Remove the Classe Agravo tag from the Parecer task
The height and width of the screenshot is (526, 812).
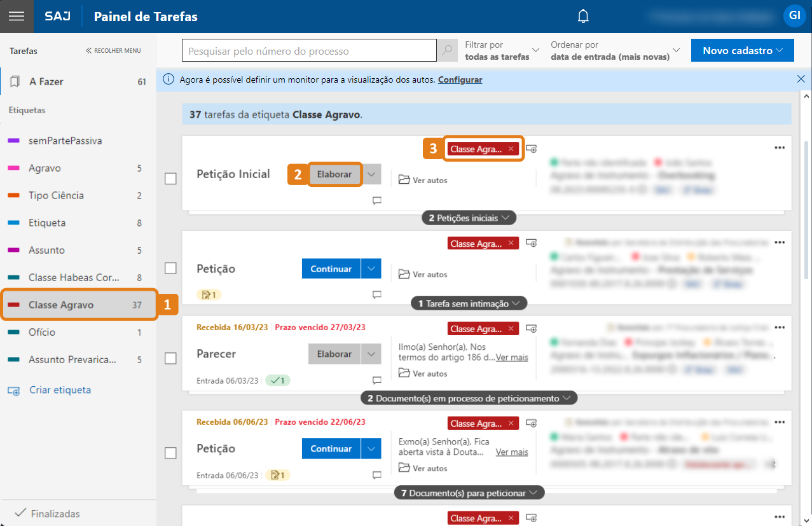pyautogui.click(x=511, y=329)
